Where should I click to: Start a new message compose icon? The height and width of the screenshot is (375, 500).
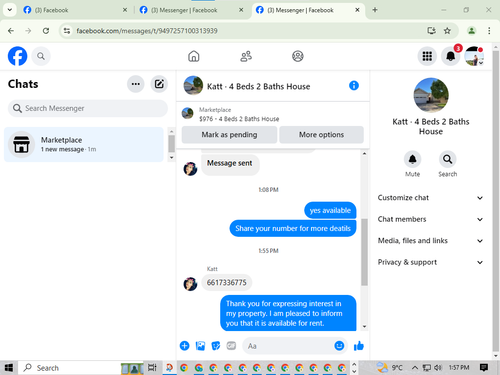159,84
